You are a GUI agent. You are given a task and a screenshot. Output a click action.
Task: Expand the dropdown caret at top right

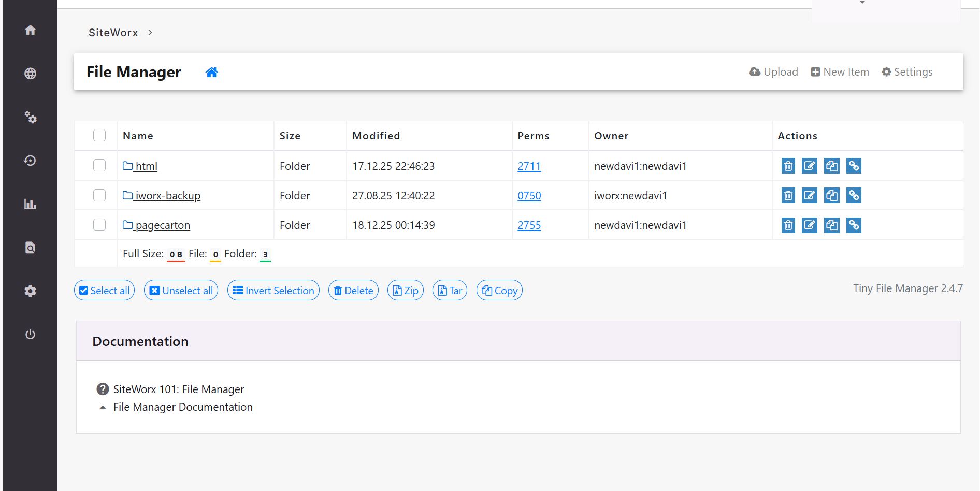click(862, 3)
